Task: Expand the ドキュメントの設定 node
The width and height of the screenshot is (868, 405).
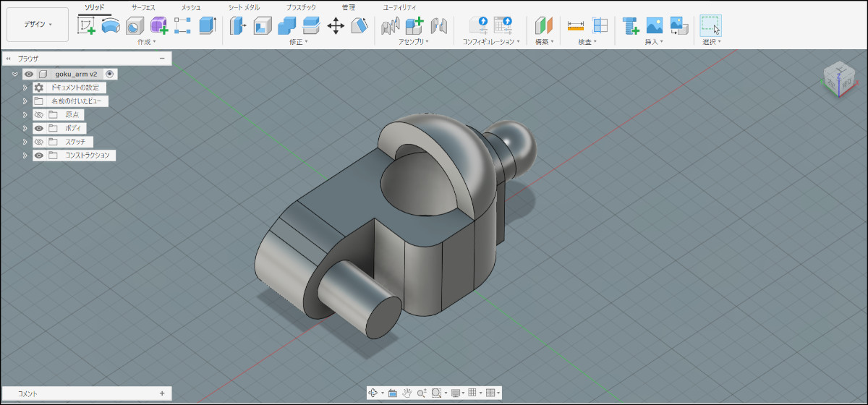Action: [25, 88]
